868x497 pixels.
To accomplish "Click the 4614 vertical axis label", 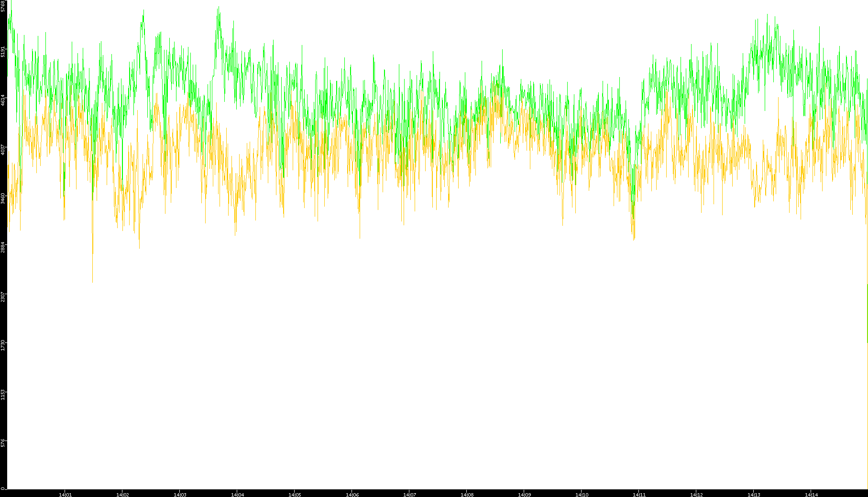I will (3, 100).
